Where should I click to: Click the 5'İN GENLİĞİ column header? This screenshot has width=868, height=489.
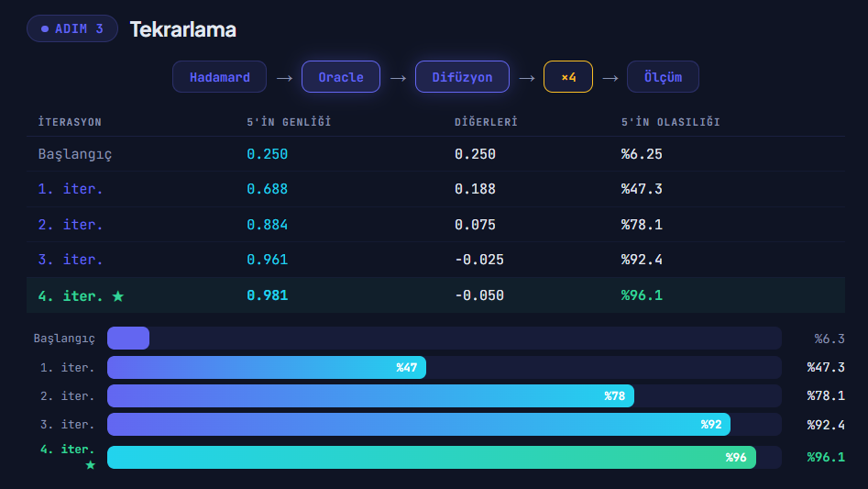pos(289,122)
